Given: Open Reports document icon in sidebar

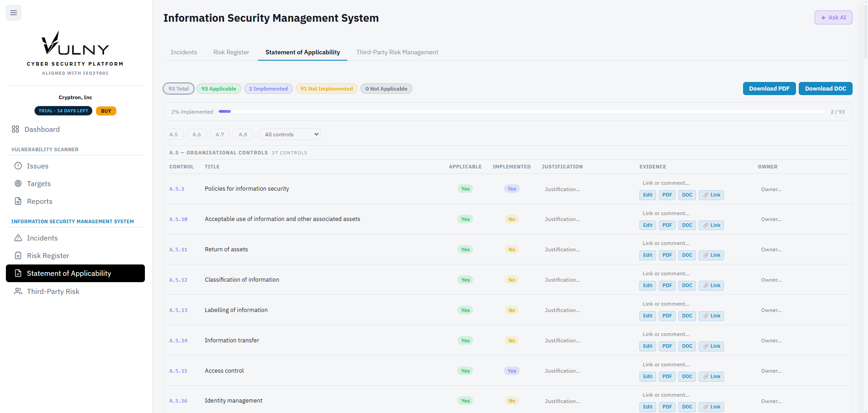Looking at the screenshot, I should point(18,201).
